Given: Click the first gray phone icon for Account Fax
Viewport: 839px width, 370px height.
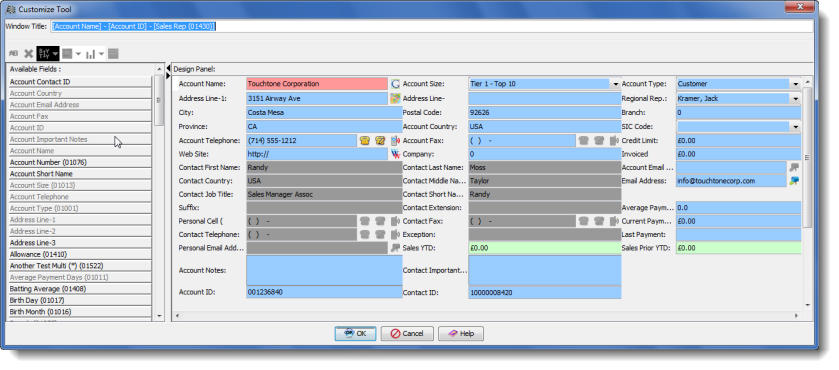Looking at the screenshot, I should pyautogui.click(x=584, y=141).
